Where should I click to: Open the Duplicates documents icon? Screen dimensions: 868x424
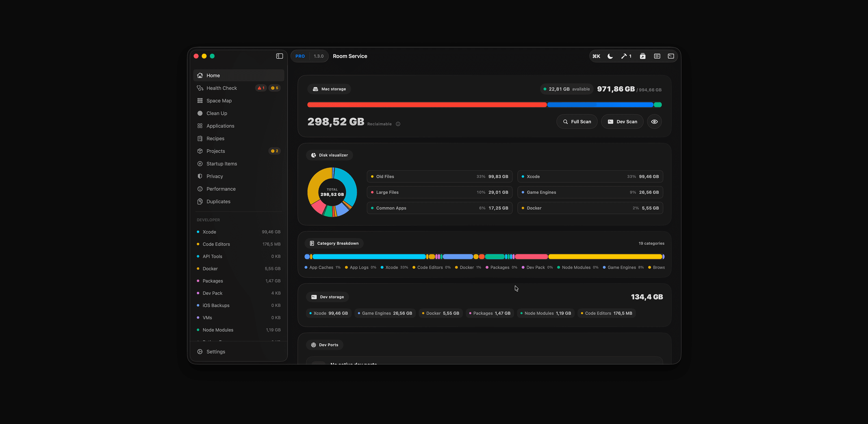click(200, 202)
